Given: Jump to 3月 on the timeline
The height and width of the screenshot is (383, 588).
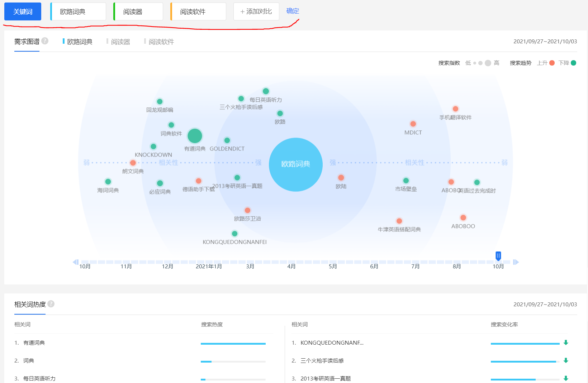Looking at the screenshot, I should pyautogui.click(x=250, y=266).
